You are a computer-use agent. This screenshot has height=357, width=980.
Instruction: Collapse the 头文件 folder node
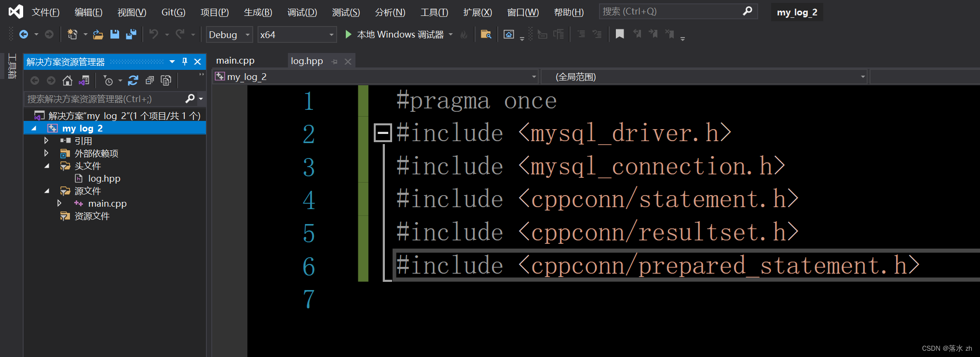pos(47,166)
